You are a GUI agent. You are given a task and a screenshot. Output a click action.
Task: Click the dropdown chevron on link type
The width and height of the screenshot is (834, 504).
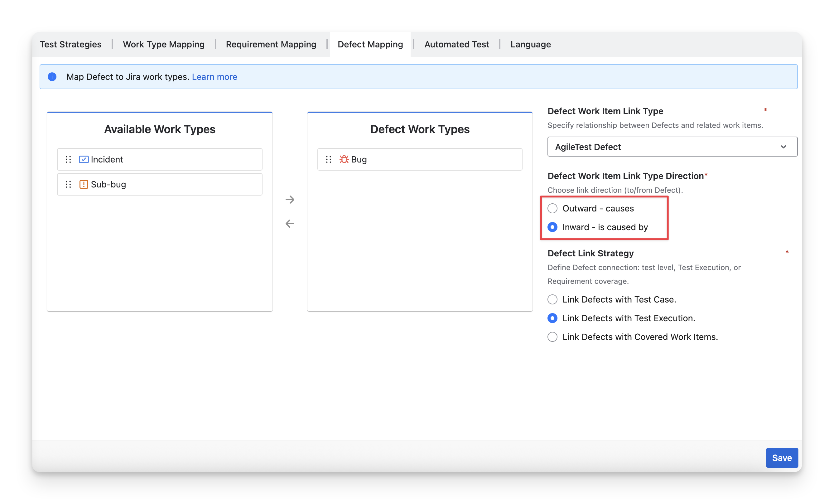783,147
